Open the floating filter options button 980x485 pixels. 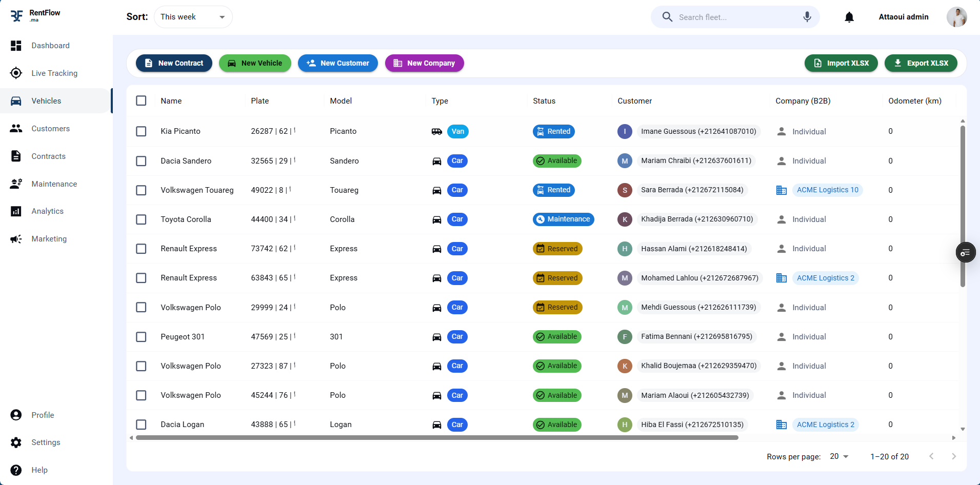[x=966, y=252]
